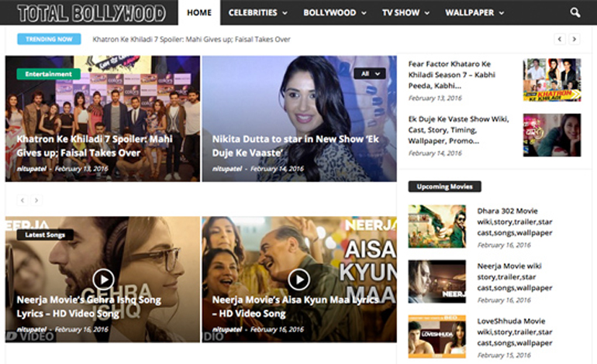Click date February 16, 2016 under Dhara 302
597x364 pixels.
[x=504, y=245]
